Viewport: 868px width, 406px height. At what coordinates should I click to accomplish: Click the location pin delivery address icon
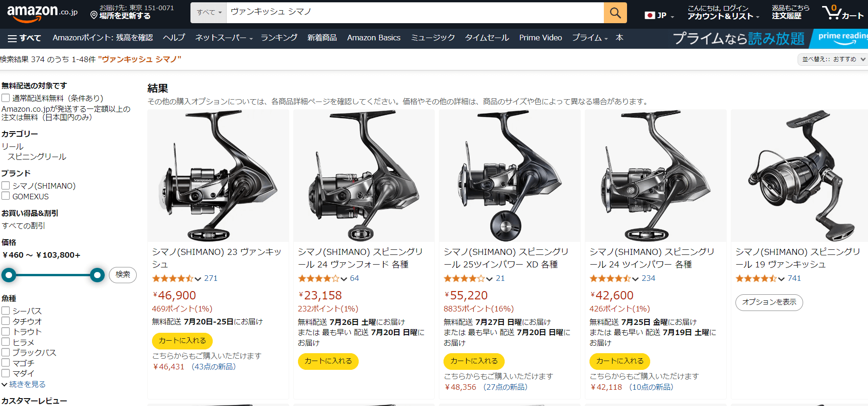click(94, 15)
